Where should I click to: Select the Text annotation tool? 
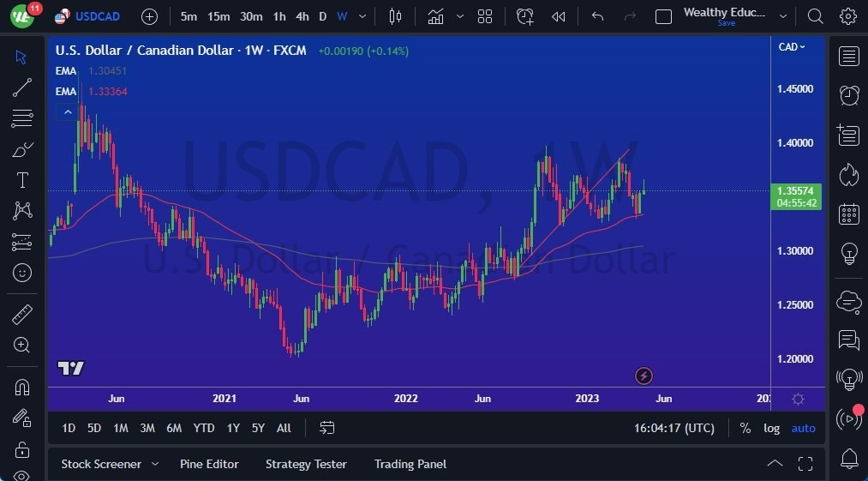[x=21, y=180]
